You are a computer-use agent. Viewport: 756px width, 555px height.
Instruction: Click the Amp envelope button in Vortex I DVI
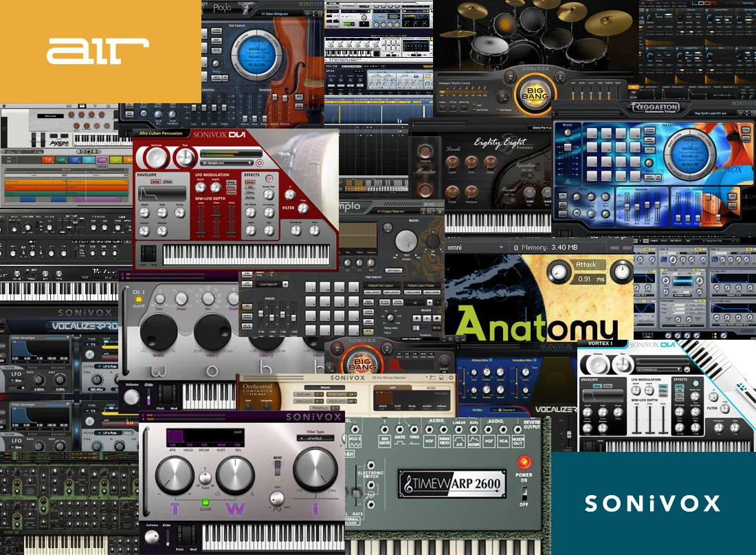click(597, 386)
